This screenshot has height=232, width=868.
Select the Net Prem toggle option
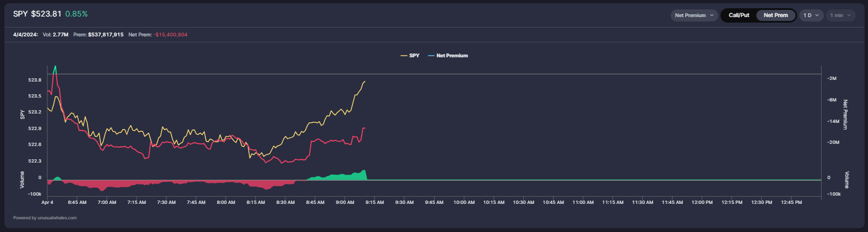(x=775, y=15)
